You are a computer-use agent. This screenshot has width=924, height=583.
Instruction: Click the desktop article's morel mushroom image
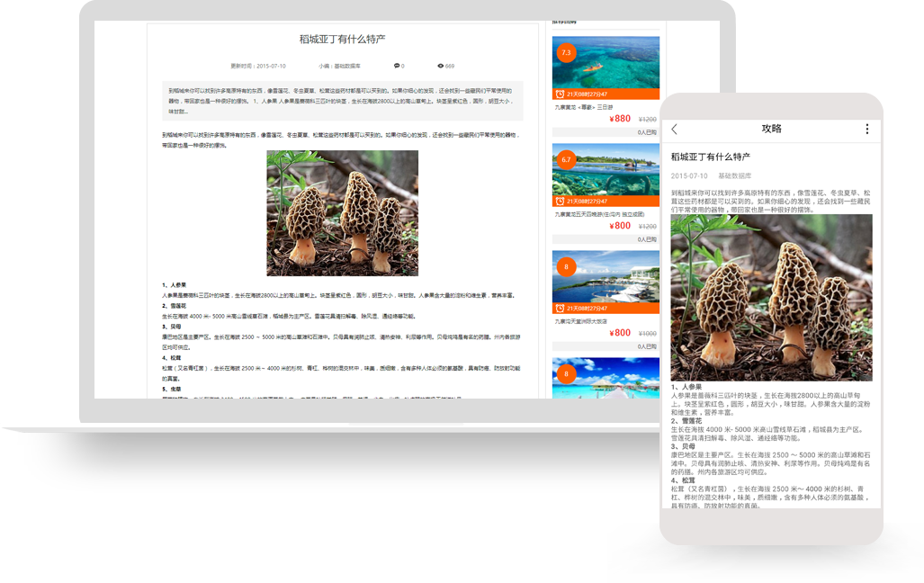342,213
